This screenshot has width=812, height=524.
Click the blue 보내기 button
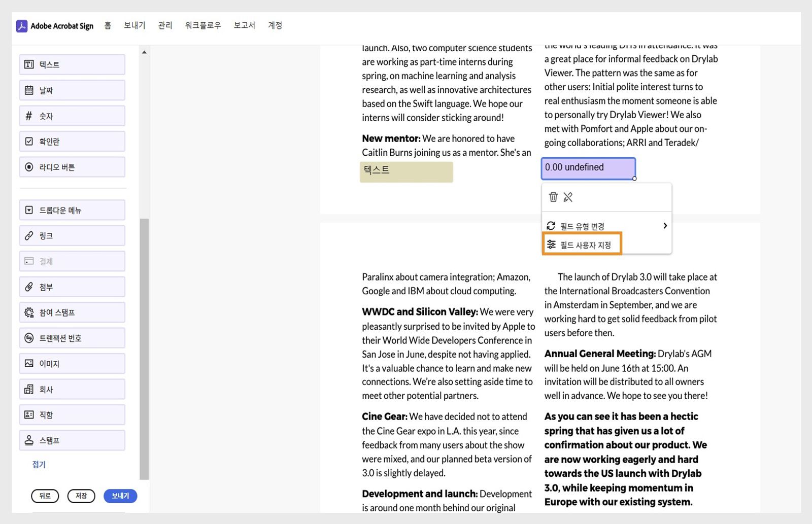120,496
